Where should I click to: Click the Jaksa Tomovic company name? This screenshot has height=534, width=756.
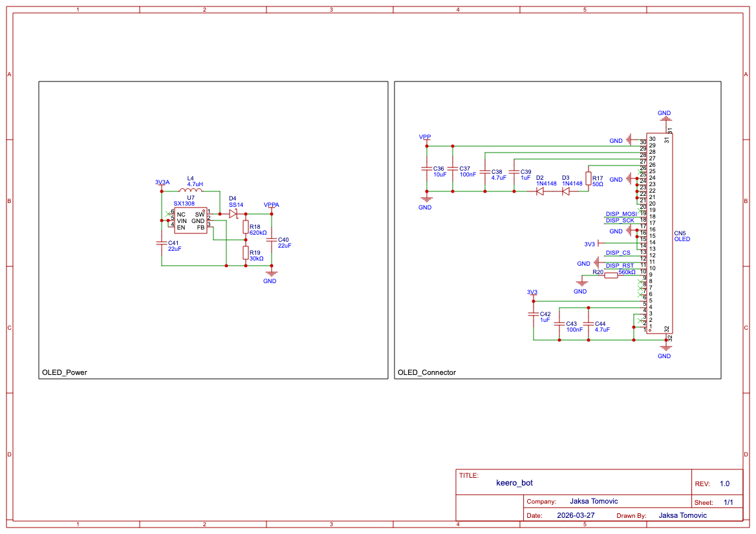592,500
